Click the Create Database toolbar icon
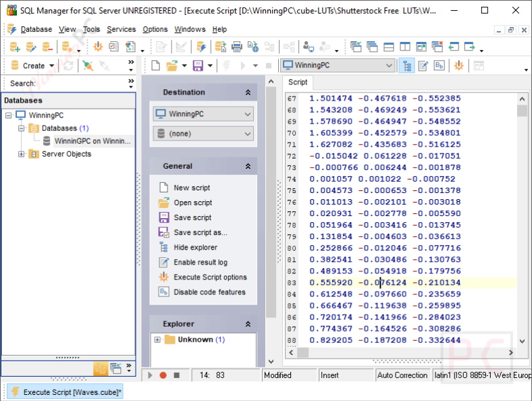Image resolution: width=532 pixels, height=401 pixels. pos(15,47)
